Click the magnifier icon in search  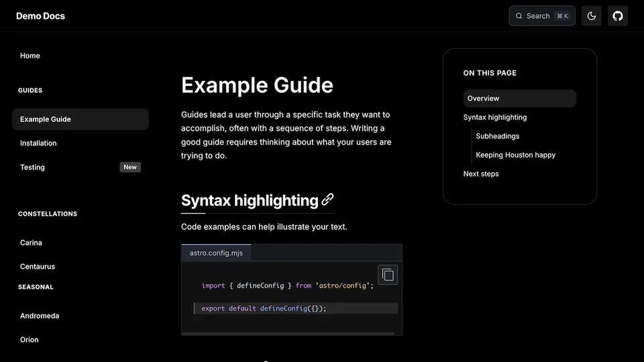tap(519, 16)
